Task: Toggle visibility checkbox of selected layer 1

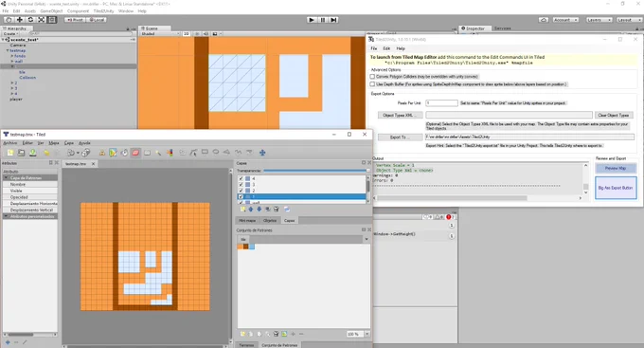Action: pyautogui.click(x=241, y=197)
